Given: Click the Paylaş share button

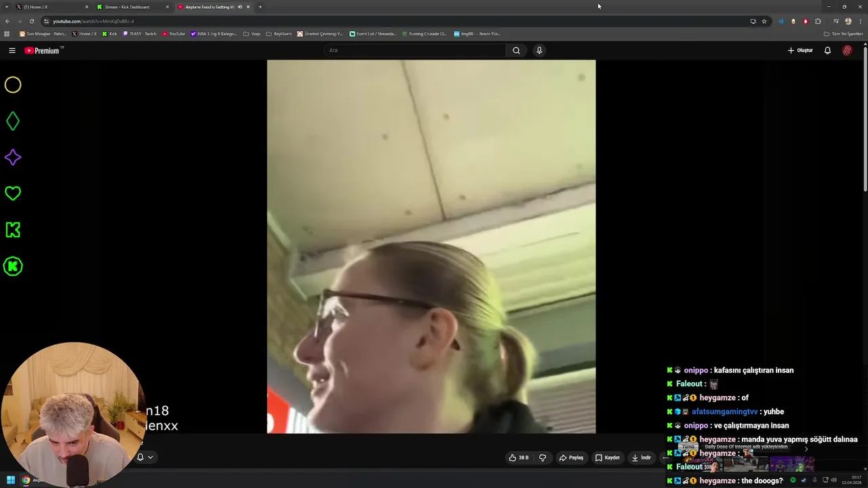Looking at the screenshot, I should (571, 457).
